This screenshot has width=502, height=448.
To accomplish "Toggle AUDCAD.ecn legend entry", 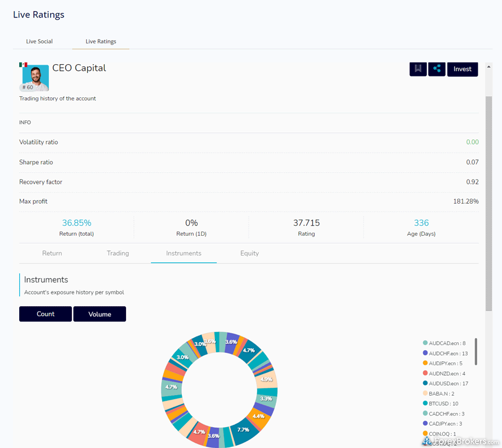I will point(444,343).
